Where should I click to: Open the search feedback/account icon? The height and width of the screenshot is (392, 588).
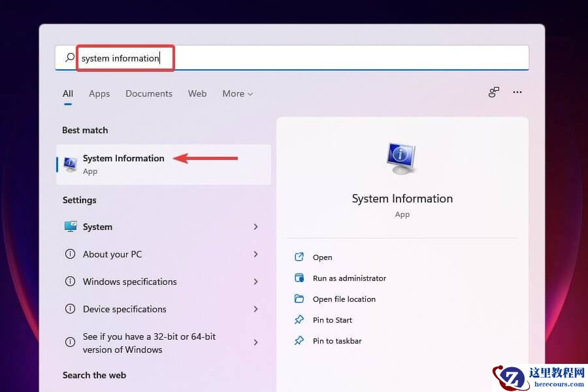[x=494, y=92]
